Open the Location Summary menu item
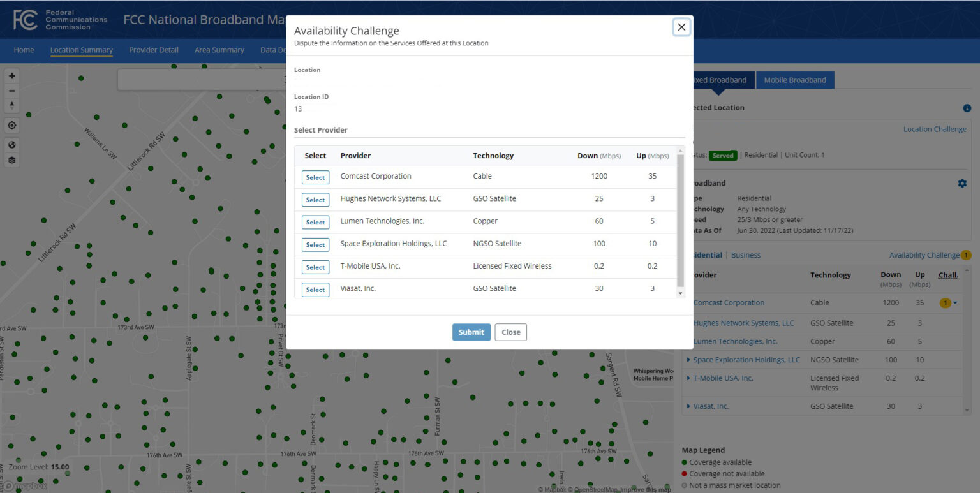The height and width of the screenshot is (493, 980). tap(82, 50)
